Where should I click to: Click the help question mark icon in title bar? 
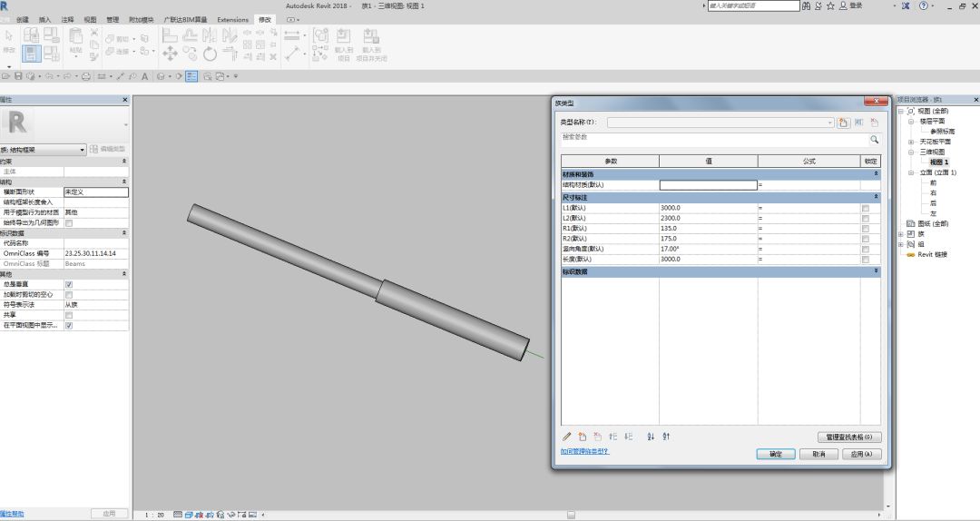(x=925, y=5)
